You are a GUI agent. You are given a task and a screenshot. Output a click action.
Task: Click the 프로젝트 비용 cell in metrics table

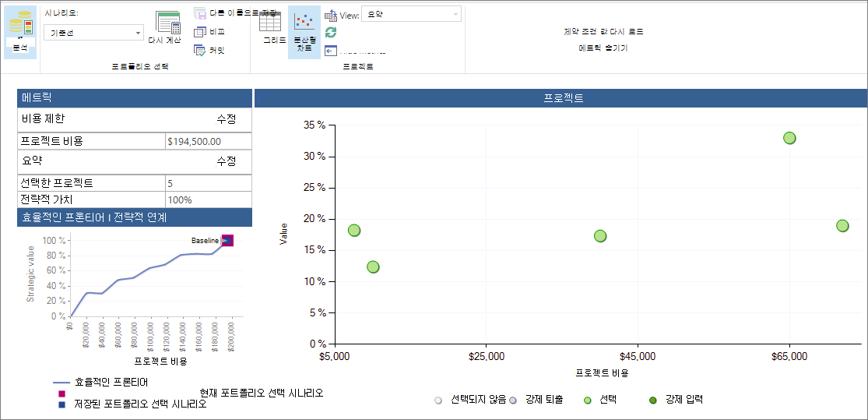tap(91, 141)
